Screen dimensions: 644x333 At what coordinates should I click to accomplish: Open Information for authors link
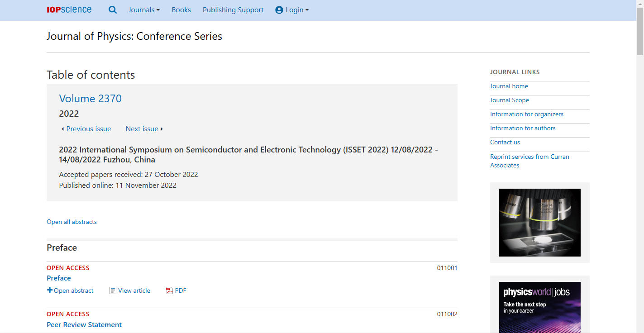523,128
